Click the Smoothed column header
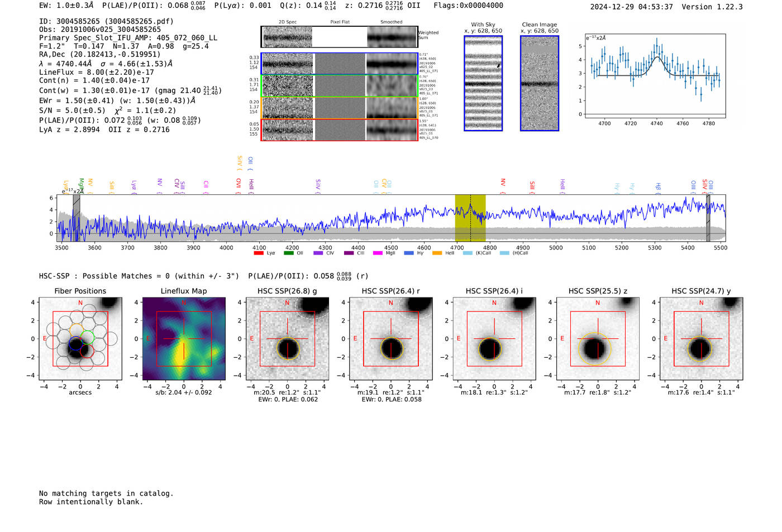 point(391,22)
